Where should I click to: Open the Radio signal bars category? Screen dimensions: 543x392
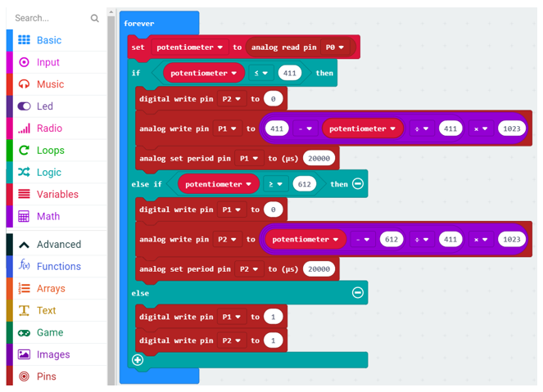tap(24, 128)
